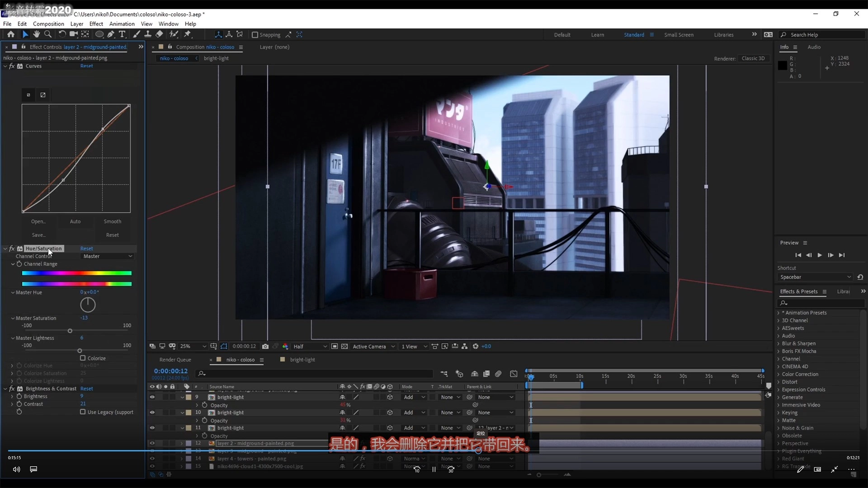Screen dimensions: 868x488
Task: Select the Hand tool in toolbar
Action: [x=37, y=34]
